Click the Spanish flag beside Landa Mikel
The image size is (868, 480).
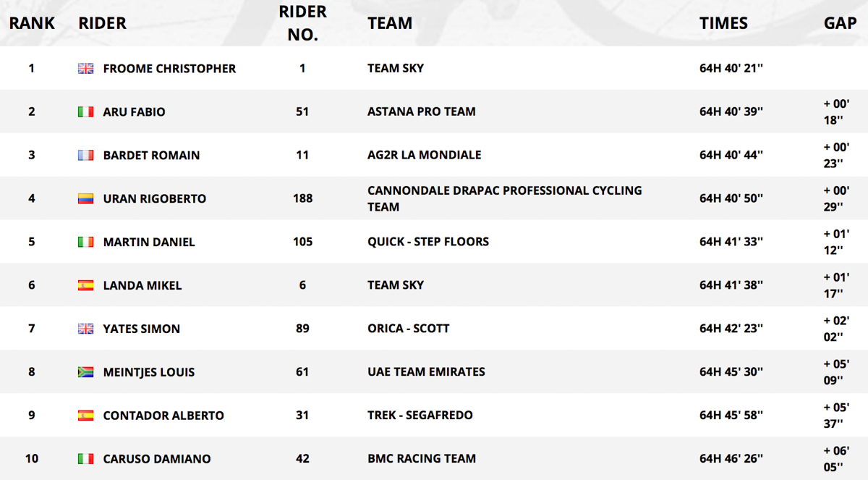(85, 286)
